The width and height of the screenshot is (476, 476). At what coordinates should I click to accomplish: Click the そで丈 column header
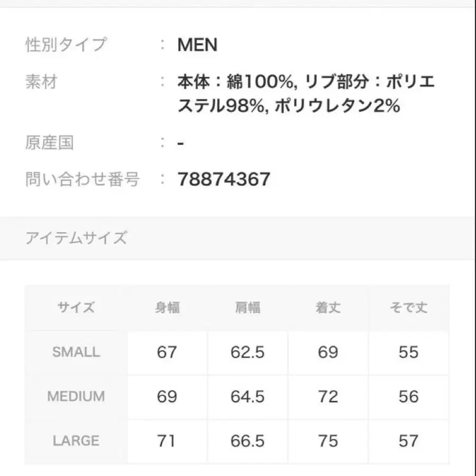click(408, 308)
